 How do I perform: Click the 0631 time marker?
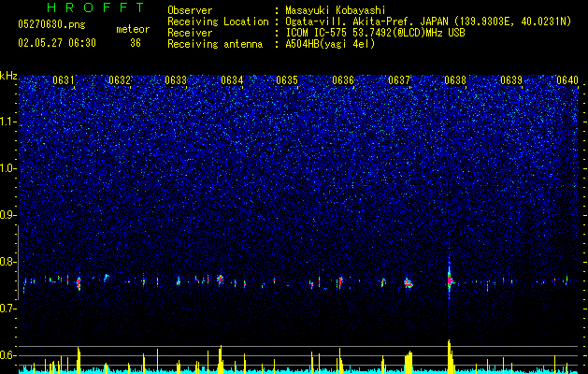63,80
